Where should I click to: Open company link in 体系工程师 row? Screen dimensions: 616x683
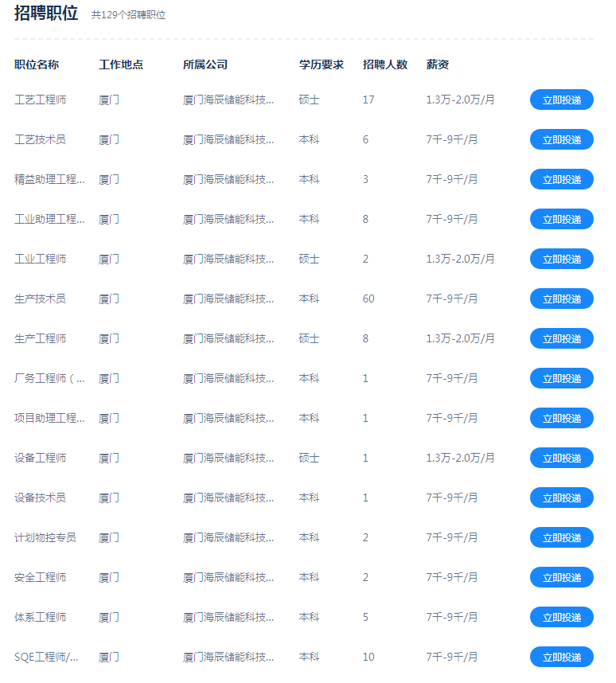coord(228,617)
